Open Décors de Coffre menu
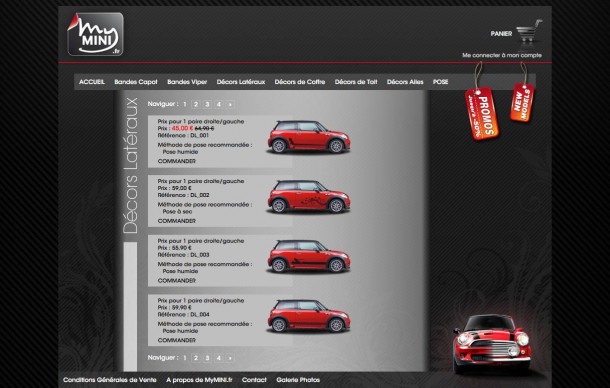The width and height of the screenshot is (610, 388). pyautogui.click(x=300, y=82)
